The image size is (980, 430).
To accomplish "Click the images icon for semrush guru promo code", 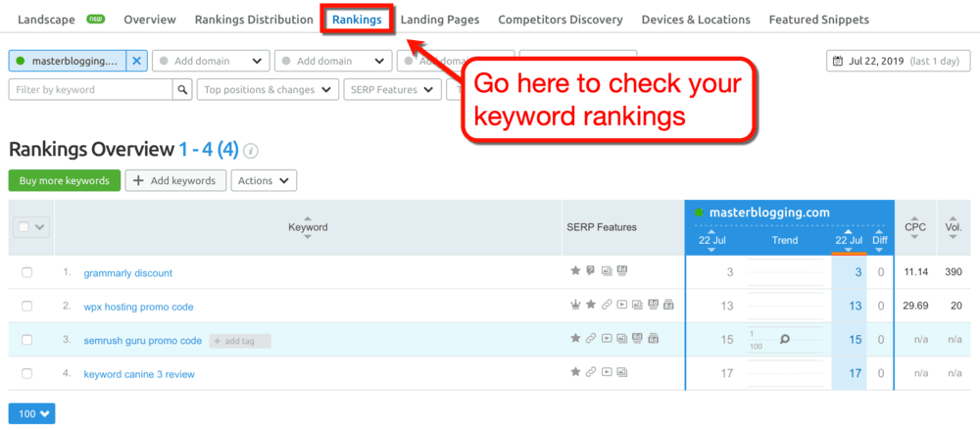I will (622, 338).
